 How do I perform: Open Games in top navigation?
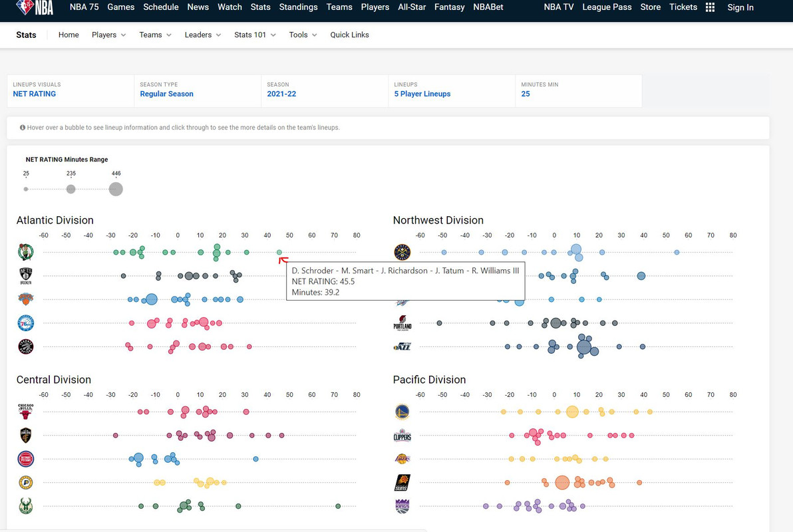tap(121, 7)
